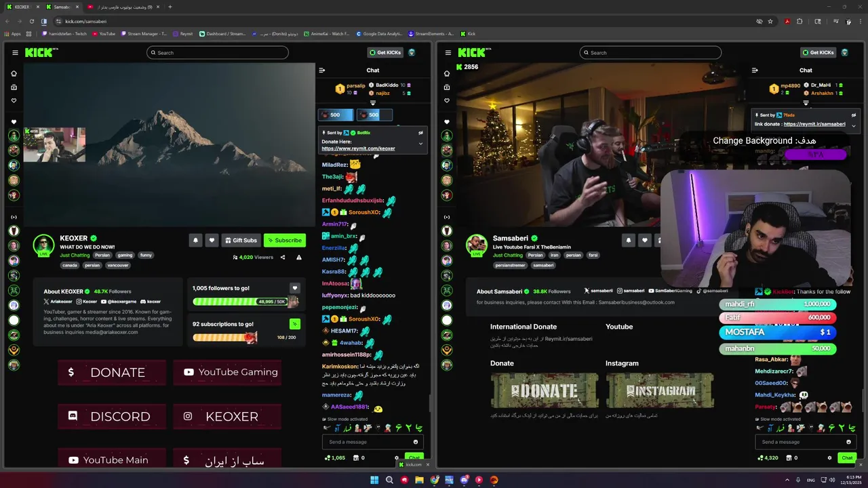
Task: Click Get KICKs in KEOXER window
Action: (387, 52)
